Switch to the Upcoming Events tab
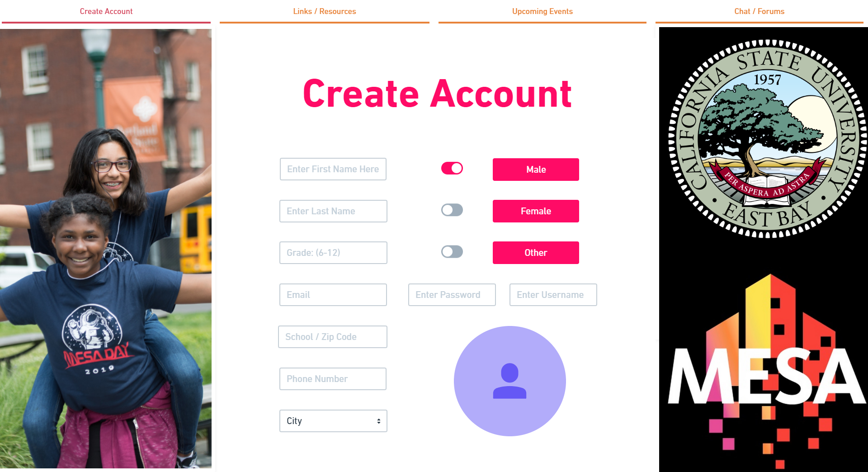Viewport: 868px width, 472px height. point(542,11)
